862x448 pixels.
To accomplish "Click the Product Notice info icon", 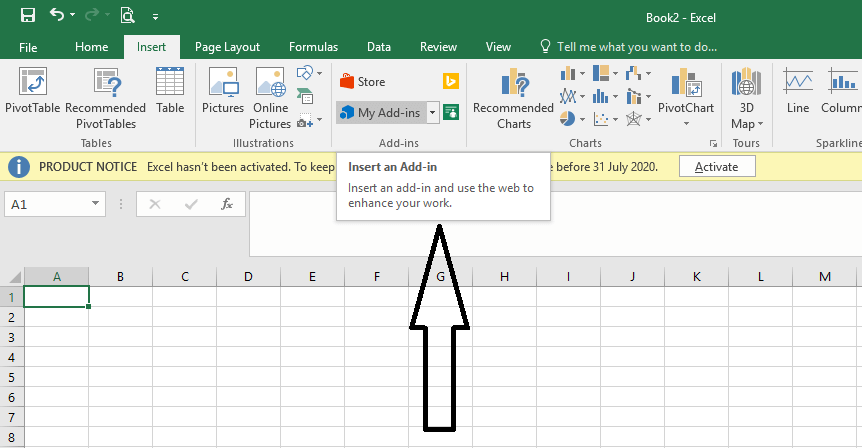I will click(19, 167).
